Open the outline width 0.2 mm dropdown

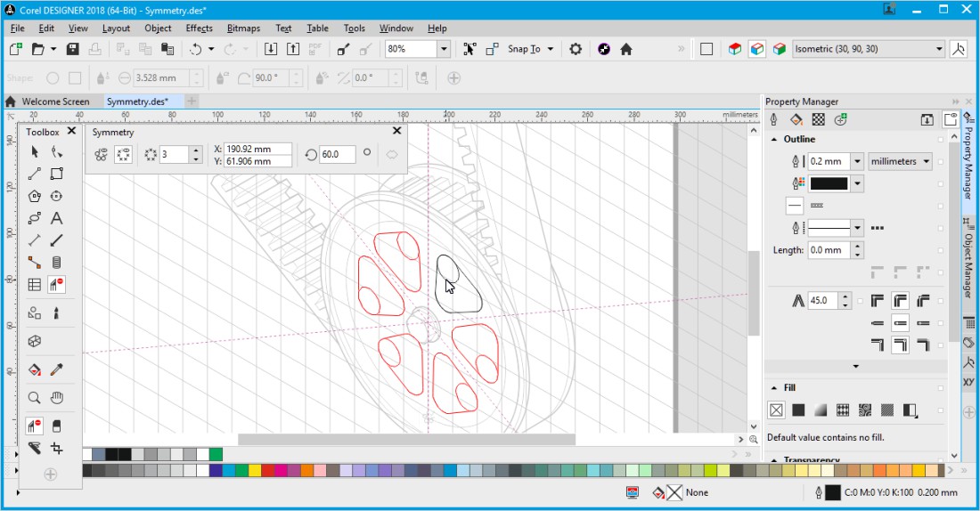pyautogui.click(x=857, y=161)
